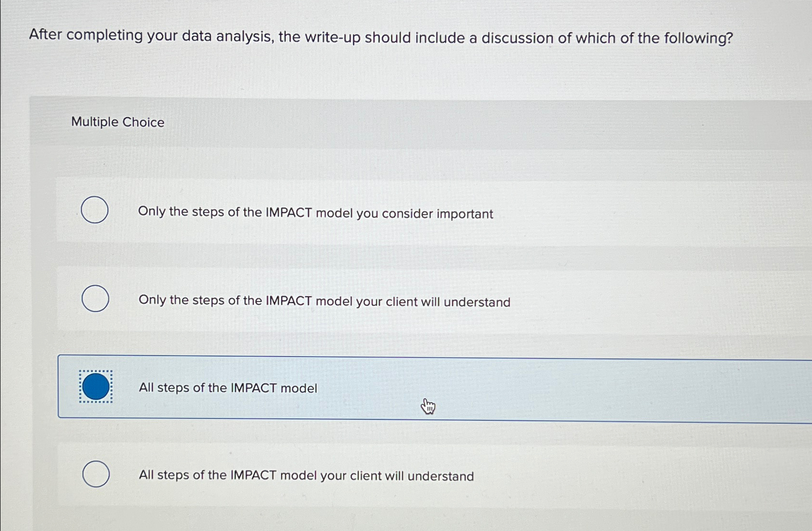Select the first answer radio button

[95, 210]
